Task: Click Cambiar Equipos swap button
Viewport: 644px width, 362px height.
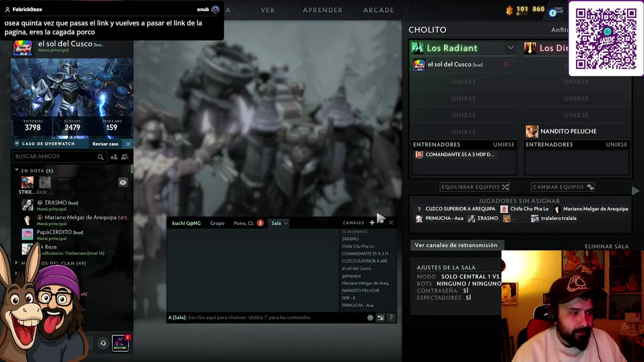Action: tap(563, 187)
